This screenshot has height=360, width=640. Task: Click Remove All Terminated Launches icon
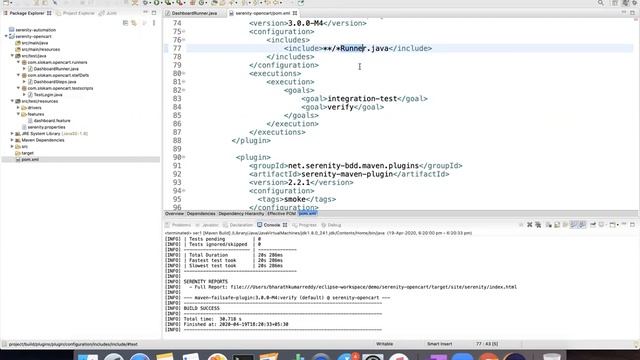[538, 225]
